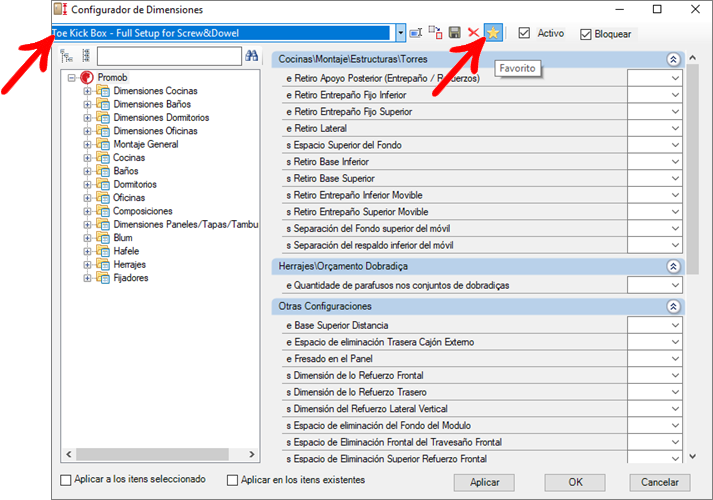Collapse the Cocinas\Montaje\Estructuras\Torres section
This screenshot has width=713, height=500.
tap(673, 60)
